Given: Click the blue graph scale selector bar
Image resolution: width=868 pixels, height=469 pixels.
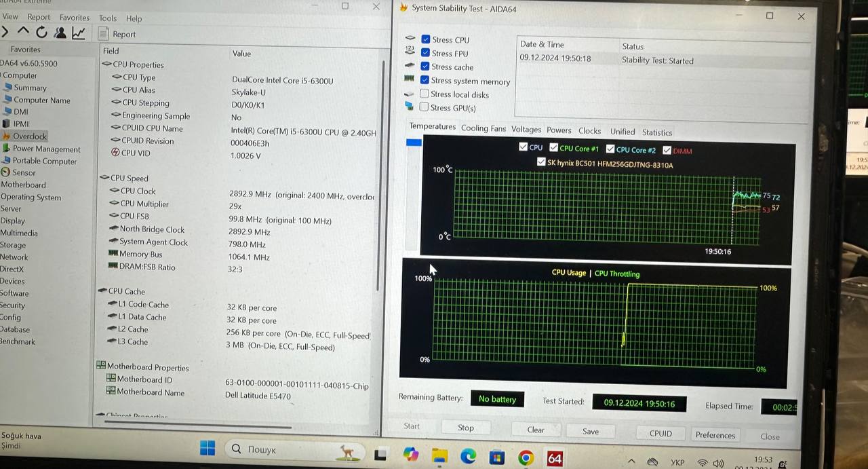Looking at the screenshot, I should point(414,143).
